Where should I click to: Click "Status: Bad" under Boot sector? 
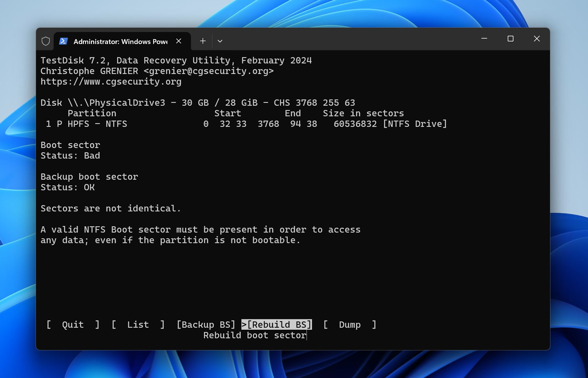click(x=70, y=156)
